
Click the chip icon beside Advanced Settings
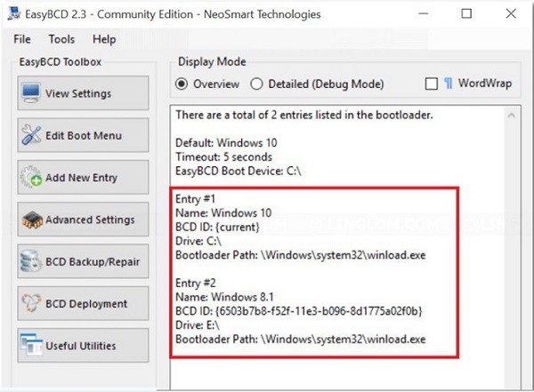point(31,220)
